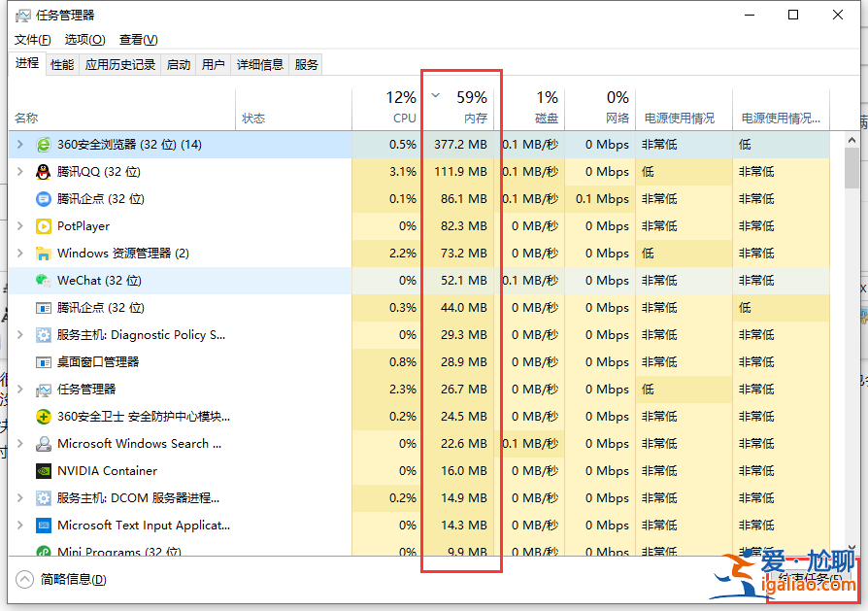This screenshot has height=611, width=868.
Task: Select the WeChat process icon
Action: [44, 280]
